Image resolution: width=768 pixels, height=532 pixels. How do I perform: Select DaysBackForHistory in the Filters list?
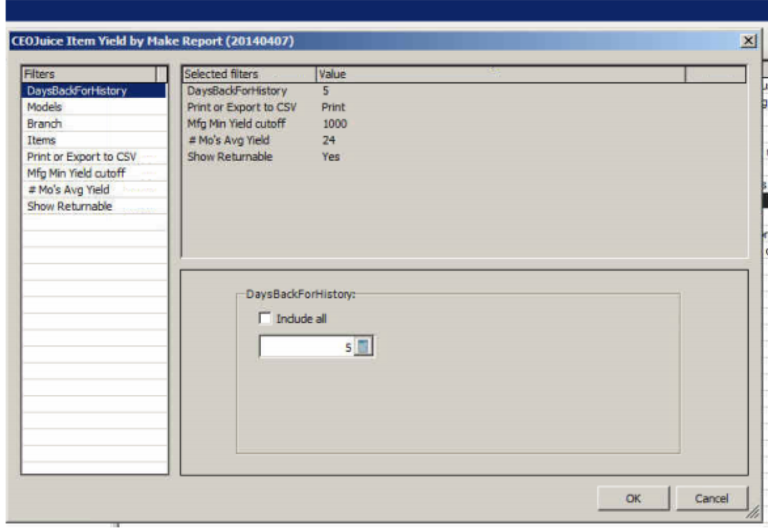[94, 91]
